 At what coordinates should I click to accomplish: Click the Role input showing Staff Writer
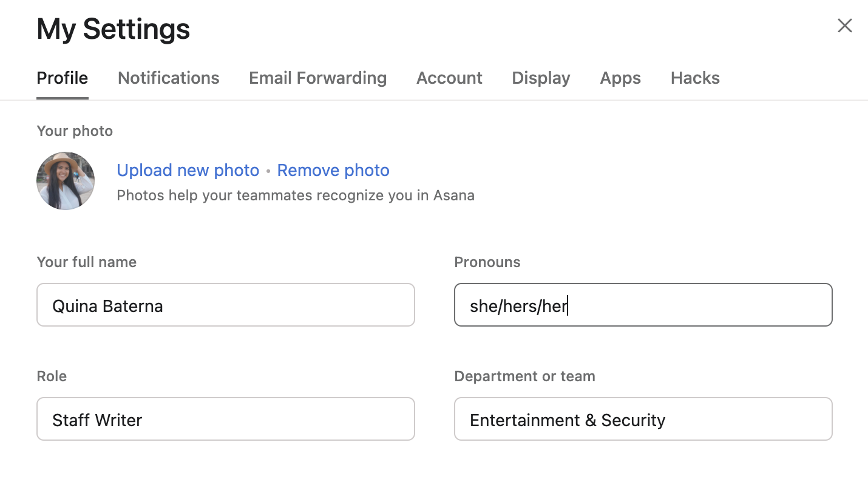(x=225, y=419)
